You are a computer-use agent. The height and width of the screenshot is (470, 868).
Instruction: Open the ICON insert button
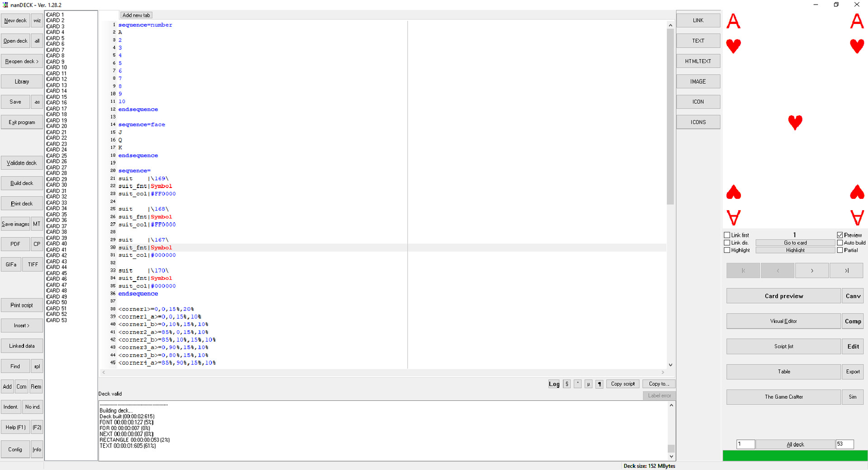point(698,102)
